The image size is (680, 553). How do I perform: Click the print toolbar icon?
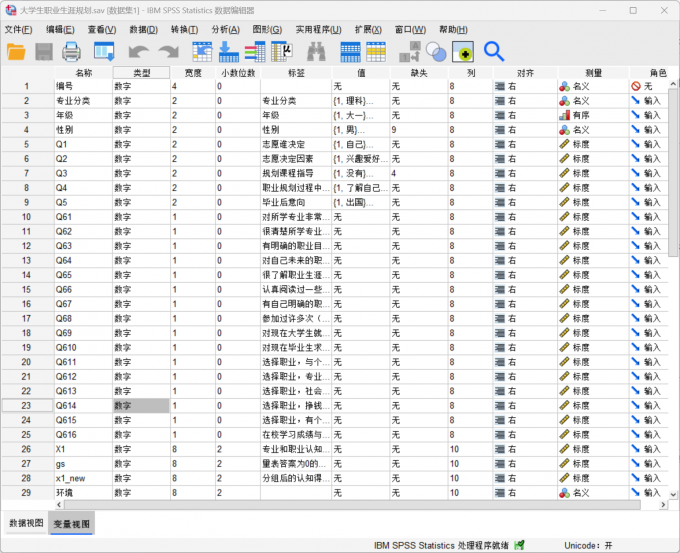coord(72,51)
